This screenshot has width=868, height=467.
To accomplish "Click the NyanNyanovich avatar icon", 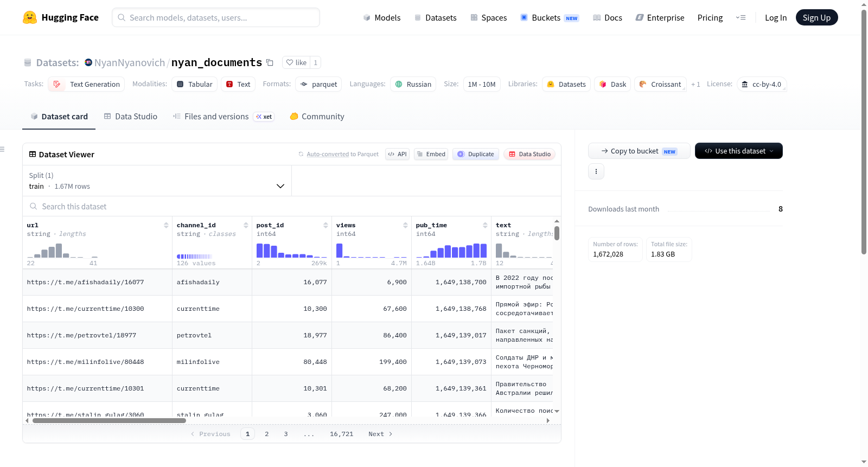I will click(88, 62).
